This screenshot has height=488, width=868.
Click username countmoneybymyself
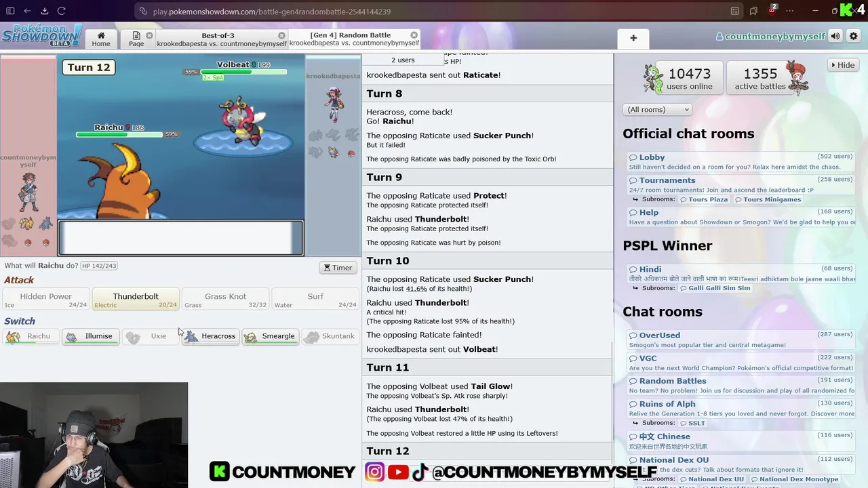[770, 37]
